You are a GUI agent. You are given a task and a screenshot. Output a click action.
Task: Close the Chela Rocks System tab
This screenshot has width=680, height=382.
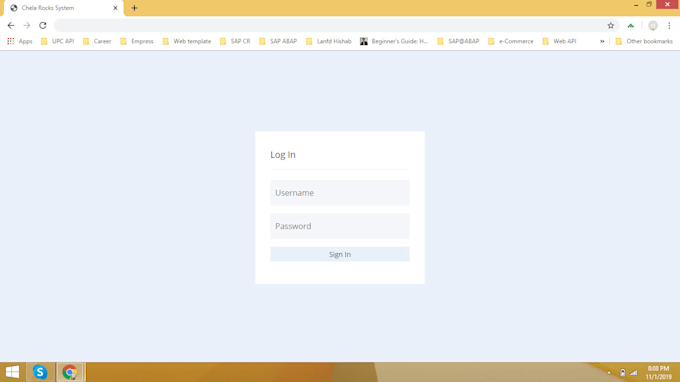click(x=115, y=8)
